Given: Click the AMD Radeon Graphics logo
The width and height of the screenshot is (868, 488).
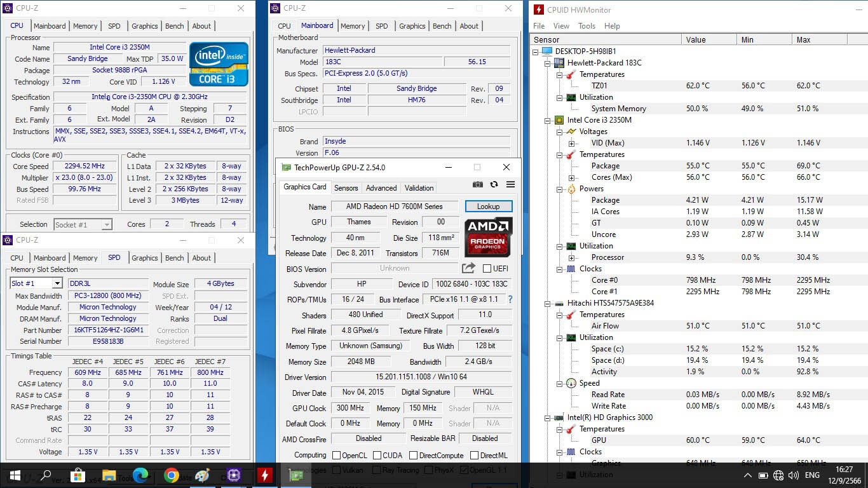Looking at the screenshot, I should click(x=489, y=237).
